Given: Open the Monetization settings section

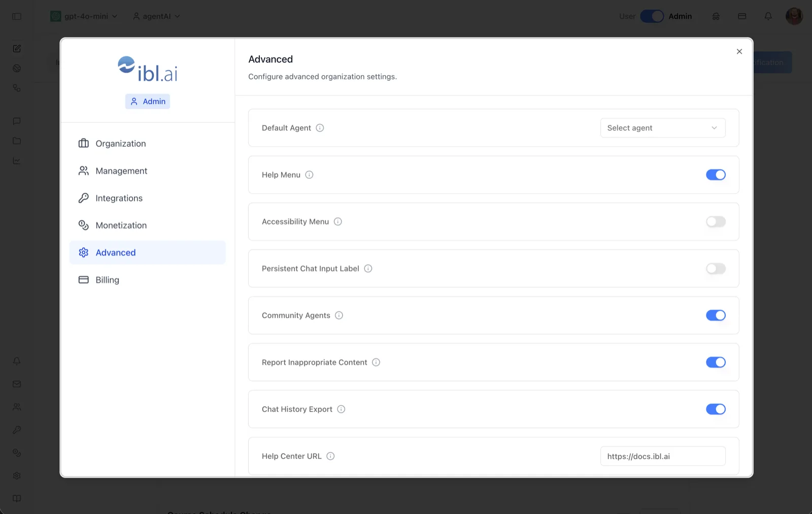Looking at the screenshot, I should click(147, 225).
